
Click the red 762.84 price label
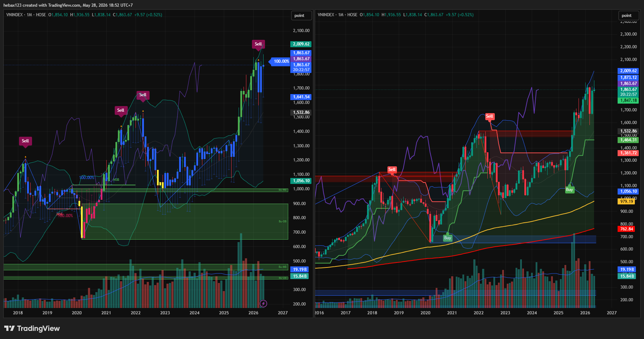(626, 229)
